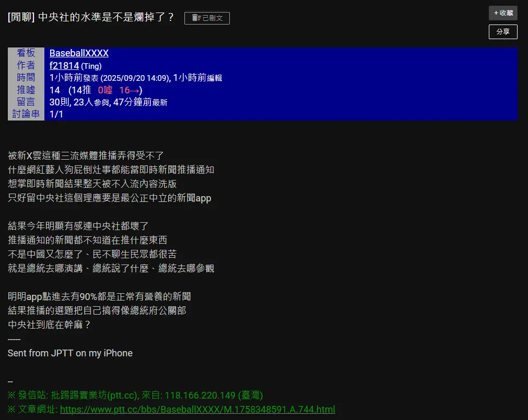Click line 不是中國又怎麼了、民不聊生民眾都很苦

(92, 254)
